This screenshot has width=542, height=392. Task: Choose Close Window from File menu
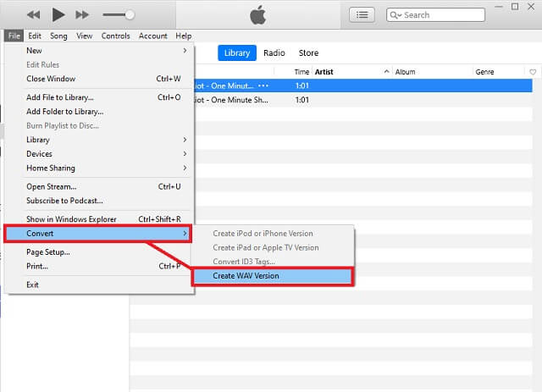click(100, 79)
